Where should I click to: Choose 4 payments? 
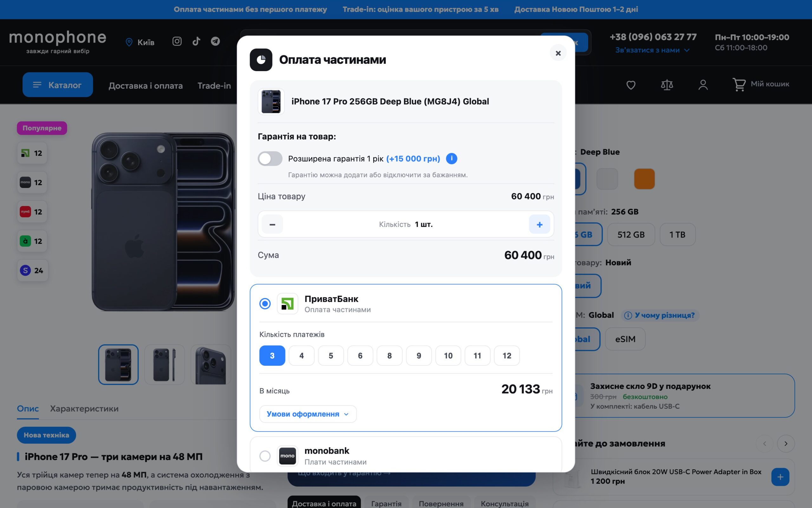[x=301, y=356]
